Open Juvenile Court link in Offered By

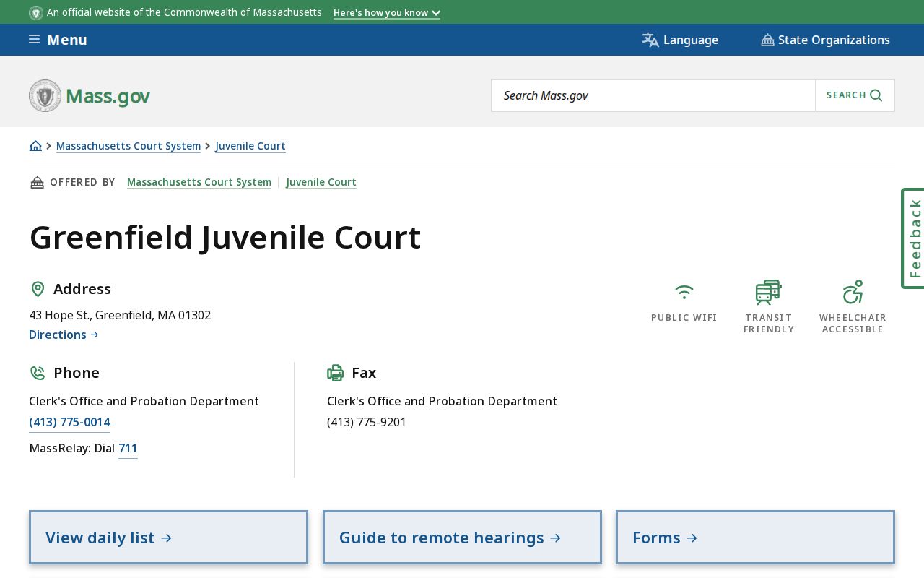pos(321,182)
